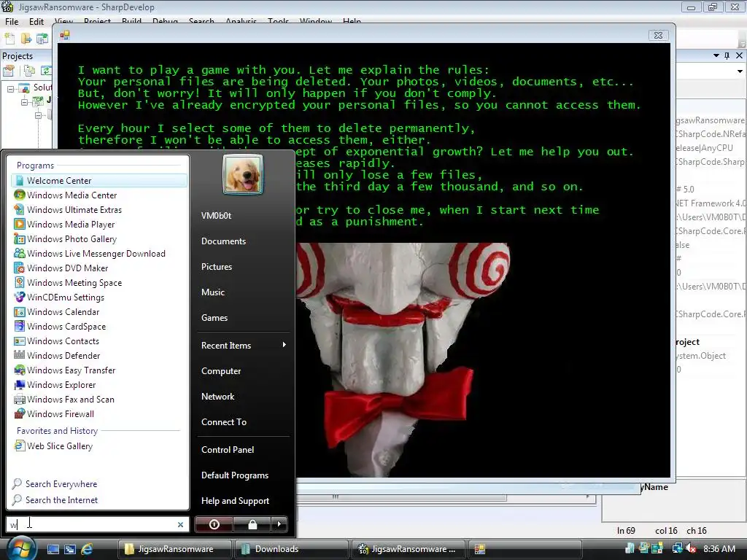
Task: Click SharpDevelop open file toolbar icon
Action: coord(26,38)
